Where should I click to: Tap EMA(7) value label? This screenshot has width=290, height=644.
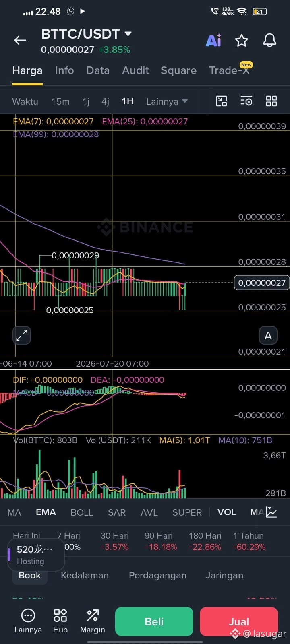pyautogui.click(x=53, y=121)
